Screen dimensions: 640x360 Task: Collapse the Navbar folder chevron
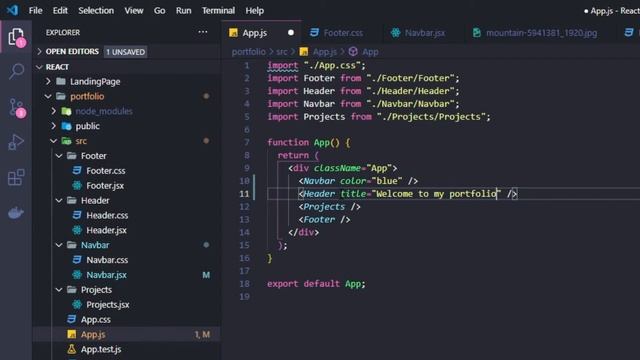pos(59,245)
